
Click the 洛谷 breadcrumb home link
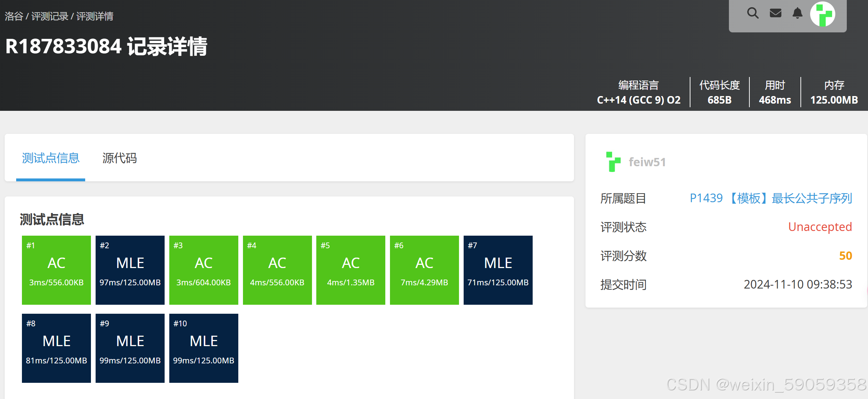(13, 16)
